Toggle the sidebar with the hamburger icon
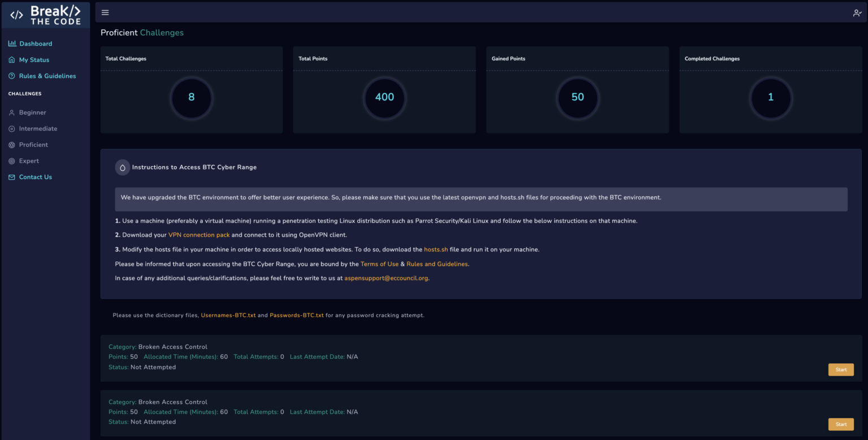 (105, 12)
